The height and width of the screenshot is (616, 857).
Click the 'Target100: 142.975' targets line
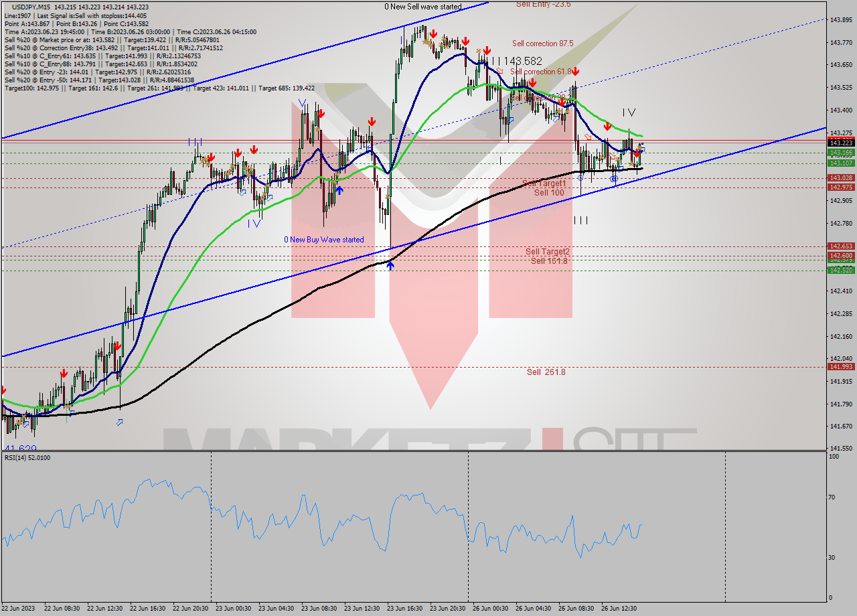click(159, 88)
